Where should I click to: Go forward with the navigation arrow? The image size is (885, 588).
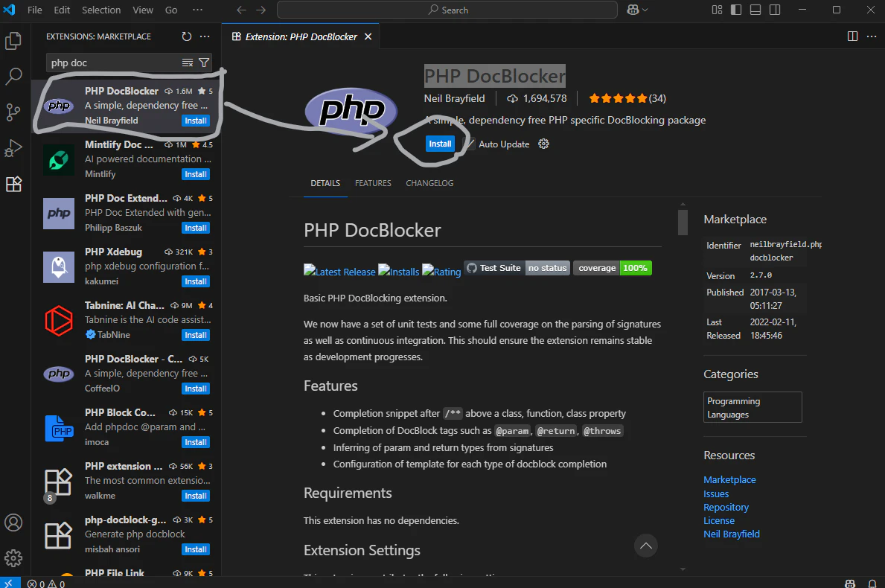(261, 10)
